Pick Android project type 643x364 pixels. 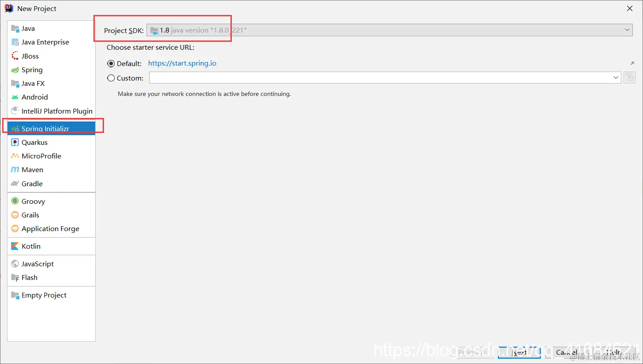[51, 97]
